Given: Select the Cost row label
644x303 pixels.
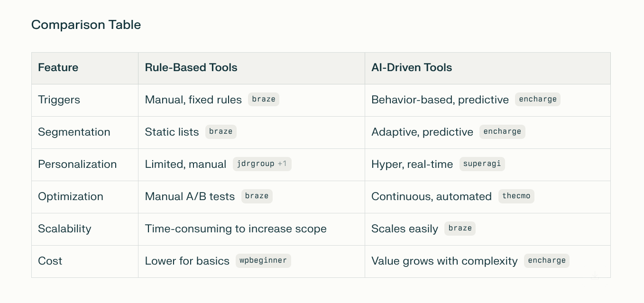Looking at the screenshot, I should point(50,261).
